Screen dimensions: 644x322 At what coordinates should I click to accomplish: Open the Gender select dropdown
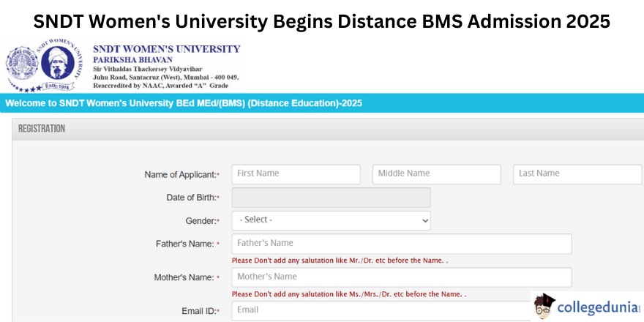point(331,220)
